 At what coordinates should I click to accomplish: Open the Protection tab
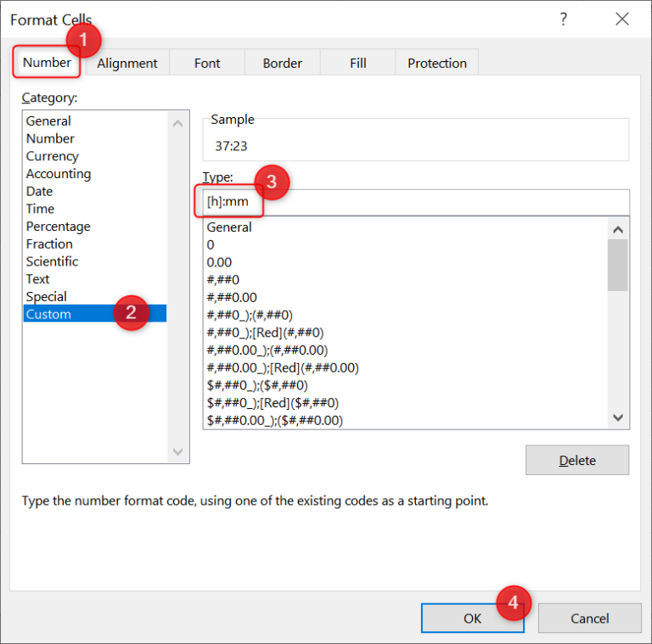click(436, 63)
